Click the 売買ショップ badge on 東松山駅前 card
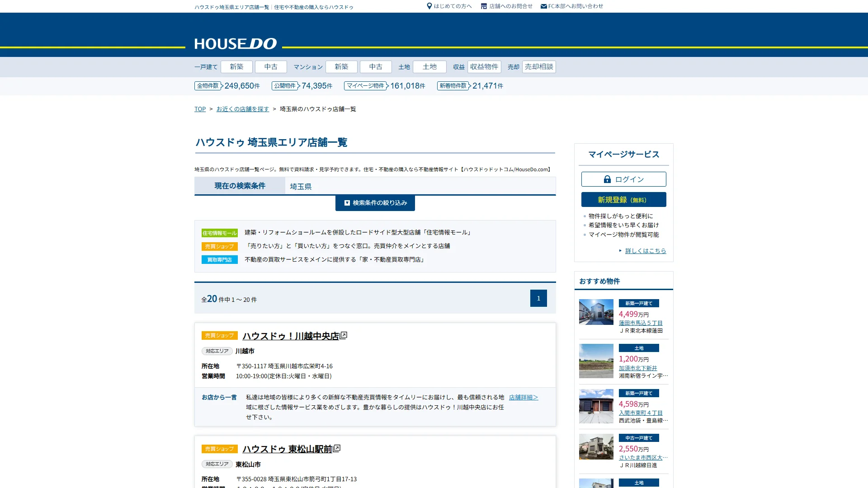The image size is (868, 488). [219, 449]
